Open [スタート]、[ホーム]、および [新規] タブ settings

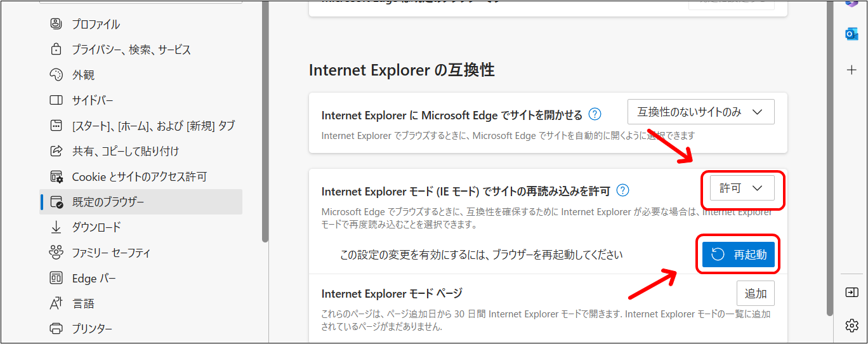(x=141, y=126)
